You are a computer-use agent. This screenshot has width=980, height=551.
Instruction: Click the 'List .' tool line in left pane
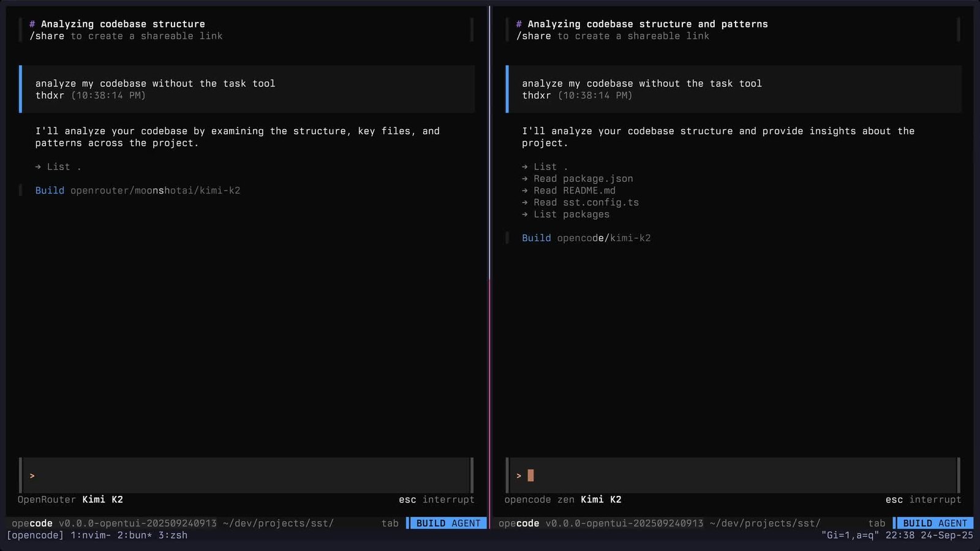tap(58, 167)
